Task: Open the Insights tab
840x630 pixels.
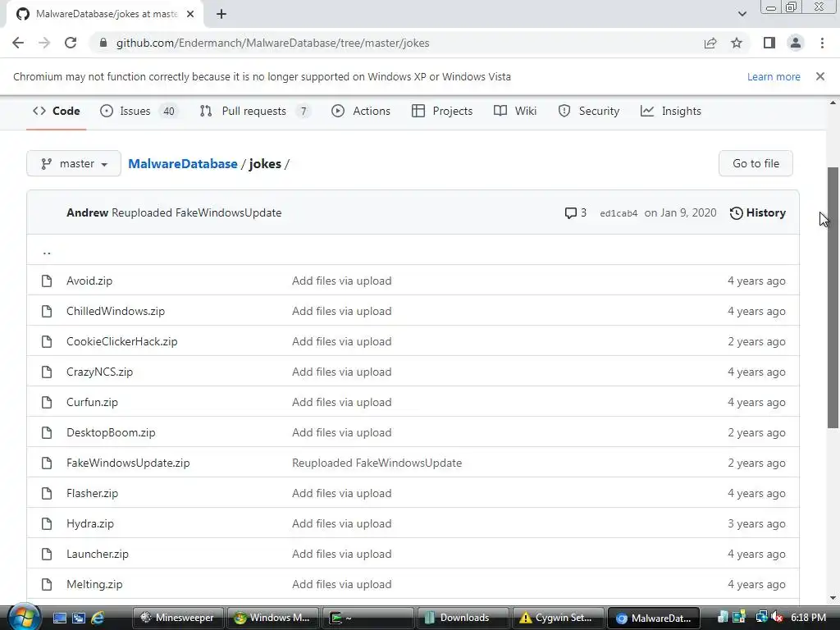Action: click(671, 111)
